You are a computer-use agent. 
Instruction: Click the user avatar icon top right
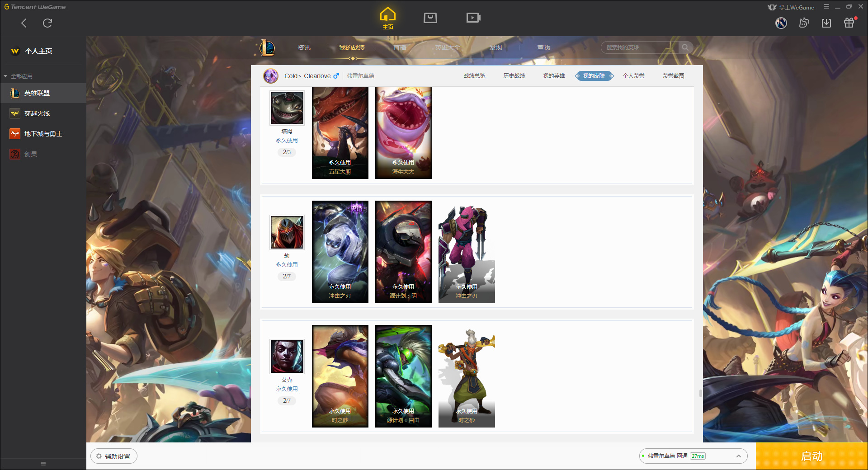click(781, 23)
